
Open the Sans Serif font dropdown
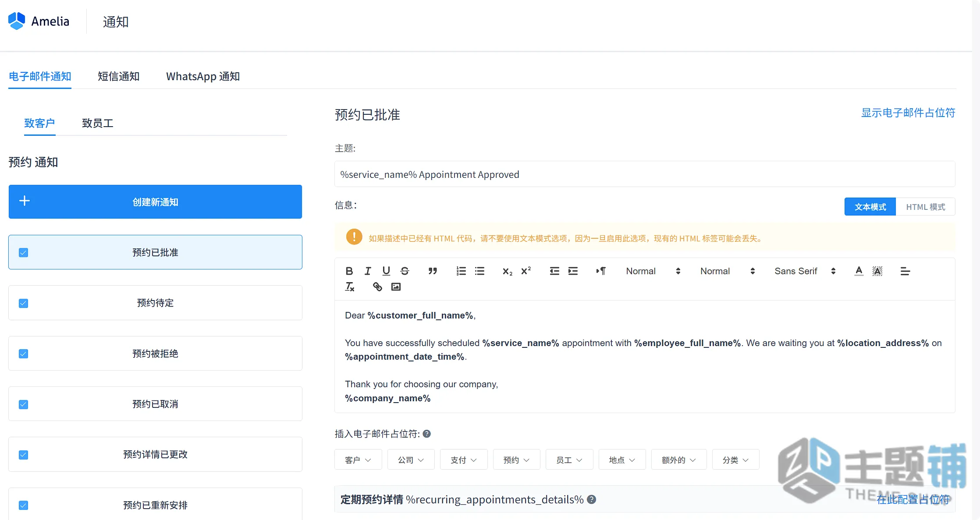pyautogui.click(x=805, y=271)
